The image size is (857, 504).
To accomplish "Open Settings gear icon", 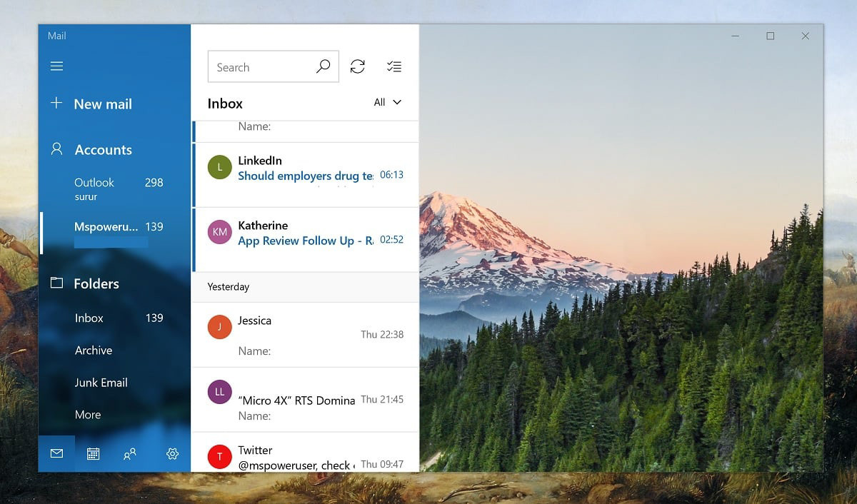I will [x=172, y=453].
